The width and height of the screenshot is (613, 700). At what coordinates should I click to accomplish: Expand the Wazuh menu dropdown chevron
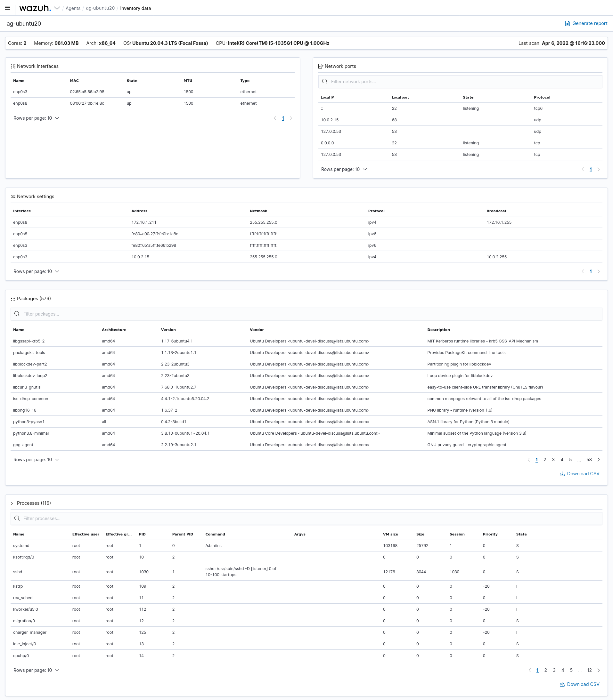[x=57, y=8]
